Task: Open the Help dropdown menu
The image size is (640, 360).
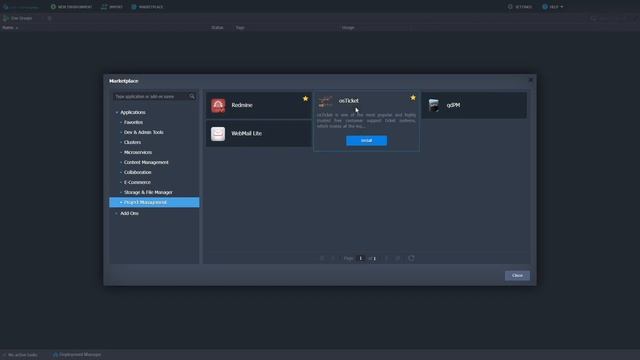Action: click(553, 7)
